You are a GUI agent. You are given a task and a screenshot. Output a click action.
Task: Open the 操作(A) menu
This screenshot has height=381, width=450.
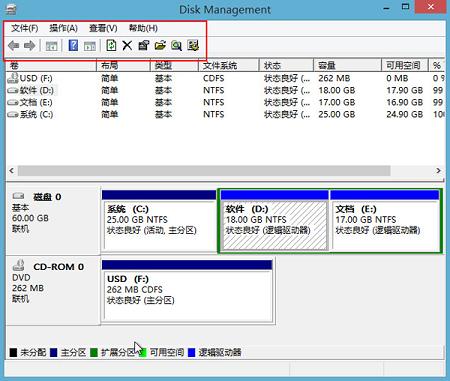click(x=63, y=28)
